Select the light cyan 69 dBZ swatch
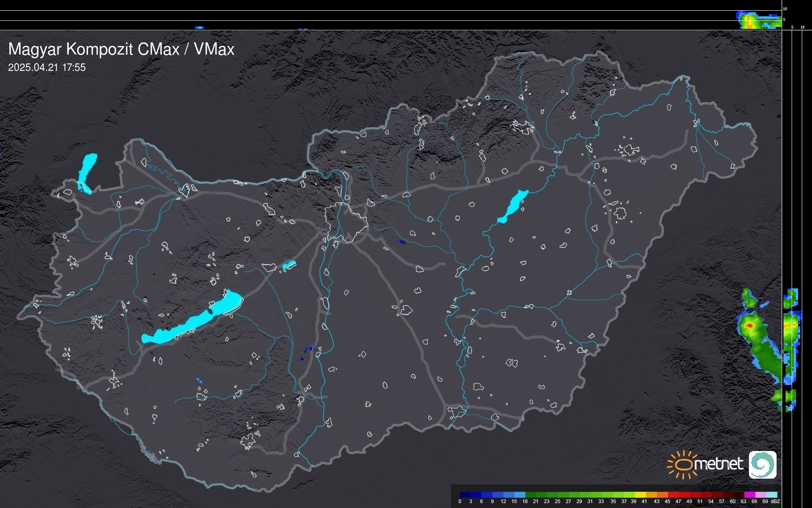 click(771, 495)
